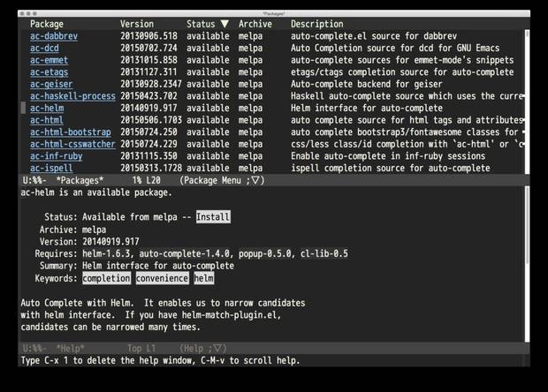
Task: Click the 'Auto-complete backend for geiser' description
Action: click(367, 84)
